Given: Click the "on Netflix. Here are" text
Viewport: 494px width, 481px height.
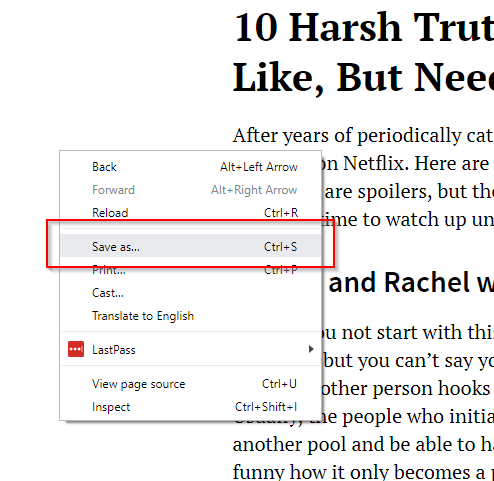Looking at the screenshot, I should (405, 164).
